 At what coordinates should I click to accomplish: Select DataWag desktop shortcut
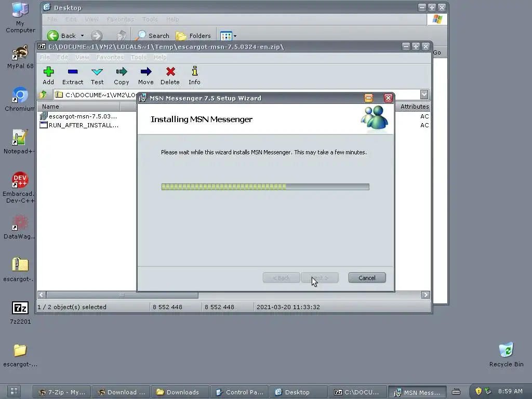click(19, 227)
